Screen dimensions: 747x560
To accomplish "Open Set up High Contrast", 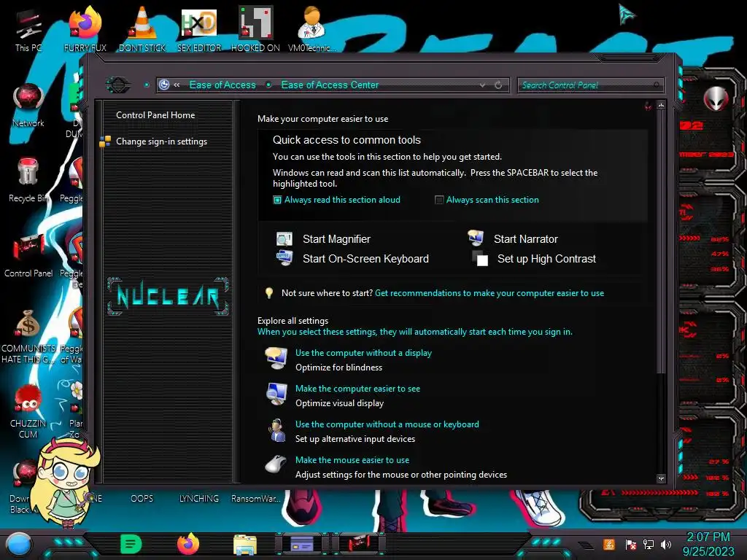I will pos(546,259).
